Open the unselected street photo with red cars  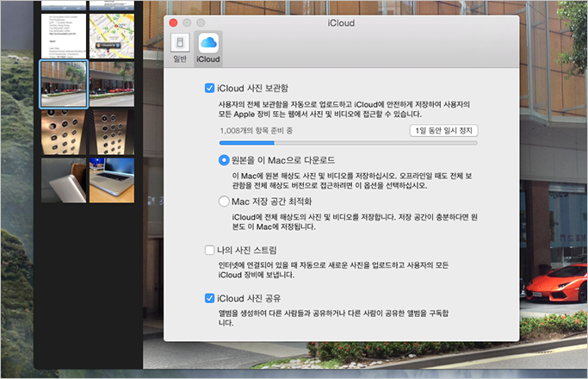pyautogui.click(x=112, y=84)
